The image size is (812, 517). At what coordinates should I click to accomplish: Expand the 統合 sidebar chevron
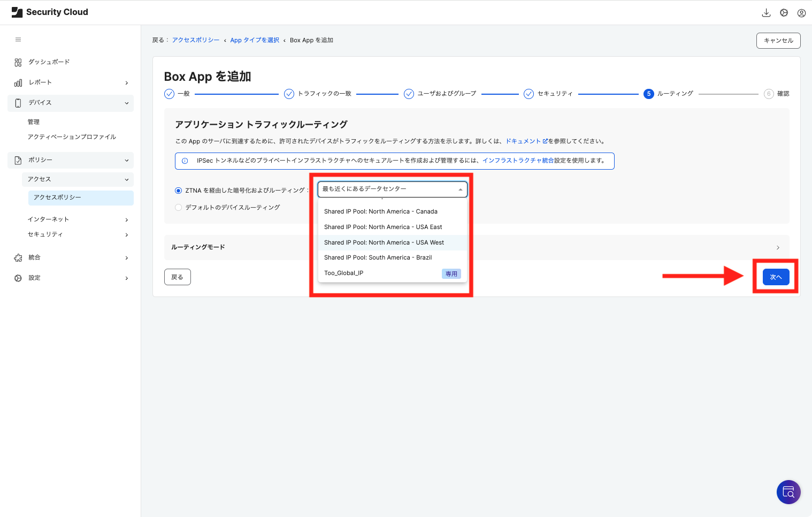(127, 258)
